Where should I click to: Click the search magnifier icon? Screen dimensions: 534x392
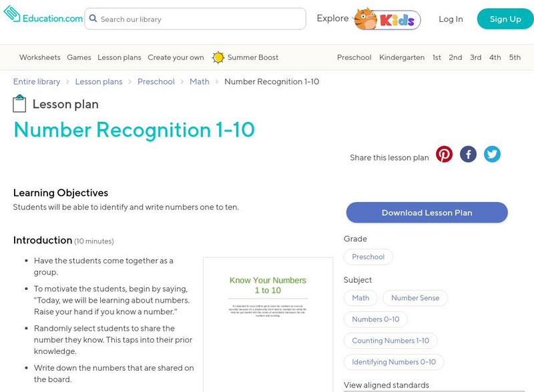coord(93,19)
